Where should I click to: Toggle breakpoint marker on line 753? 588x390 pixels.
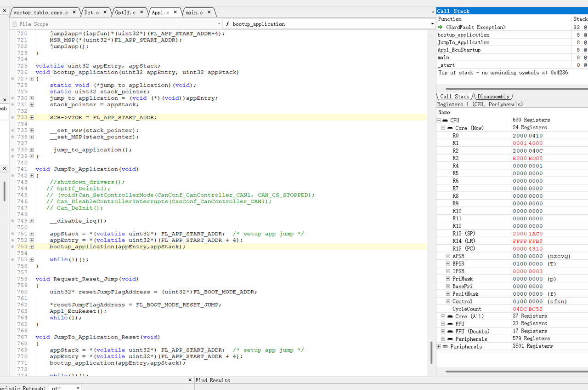click(12, 247)
